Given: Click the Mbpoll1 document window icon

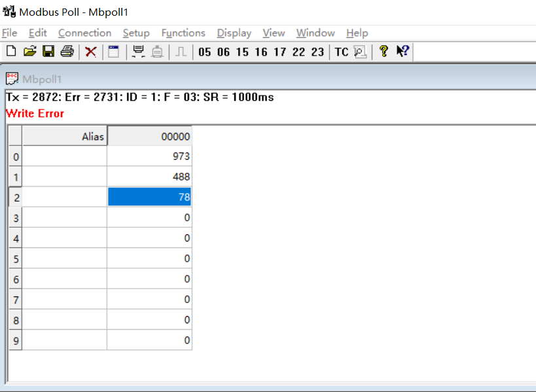Looking at the screenshot, I should 12,79.
